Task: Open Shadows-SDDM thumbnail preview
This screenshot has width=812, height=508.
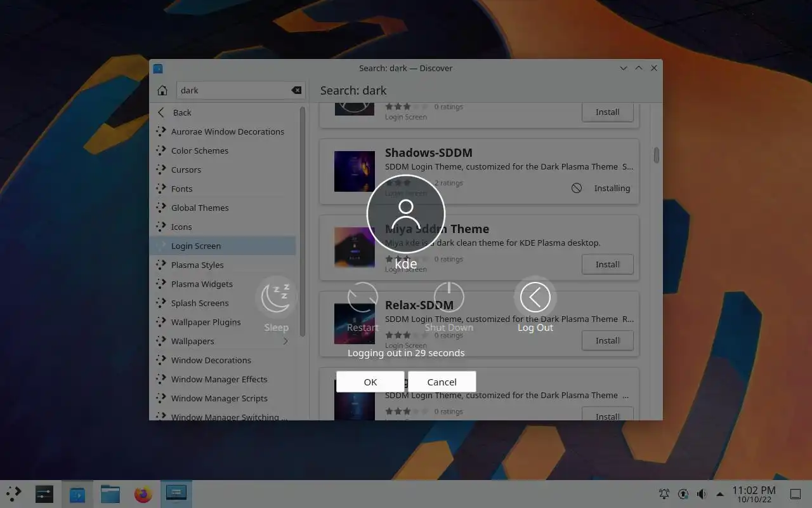Action: point(355,171)
